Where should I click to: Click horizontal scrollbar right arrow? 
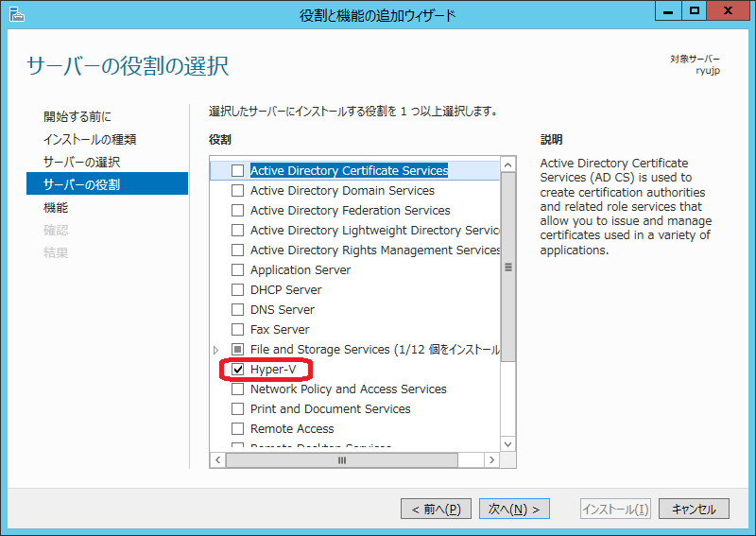coord(491,460)
